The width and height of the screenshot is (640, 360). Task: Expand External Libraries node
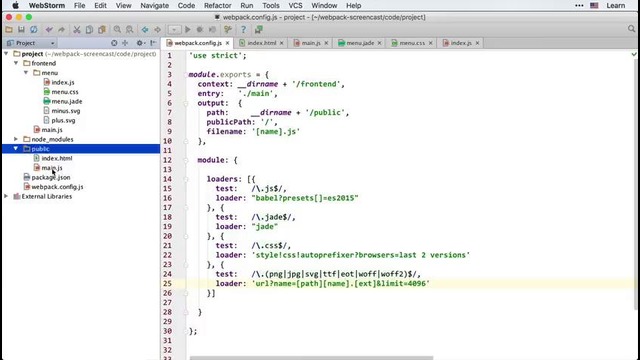tap(6, 196)
